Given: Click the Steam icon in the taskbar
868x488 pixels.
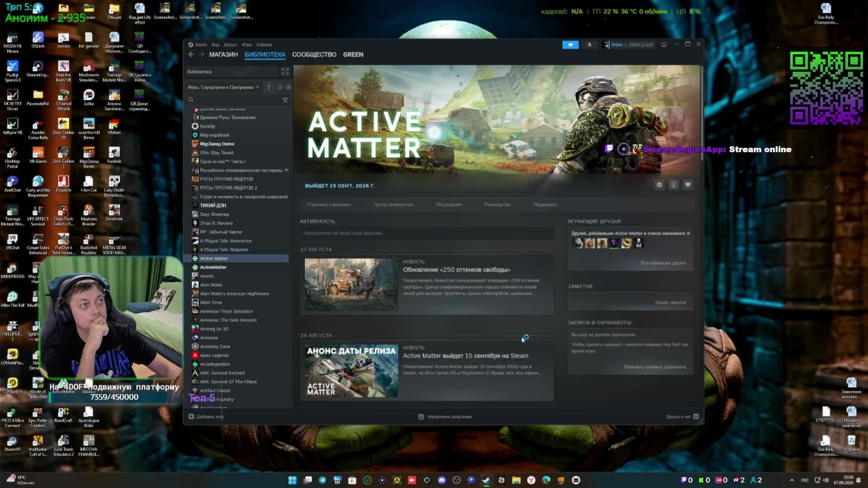Looking at the screenshot, I should point(486,480).
